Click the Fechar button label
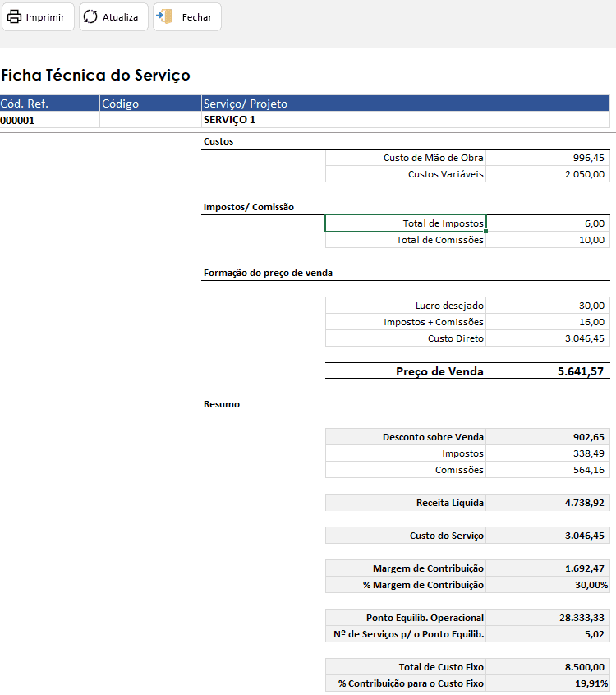This screenshot has width=616, height=695. click(x=197, y=17)
